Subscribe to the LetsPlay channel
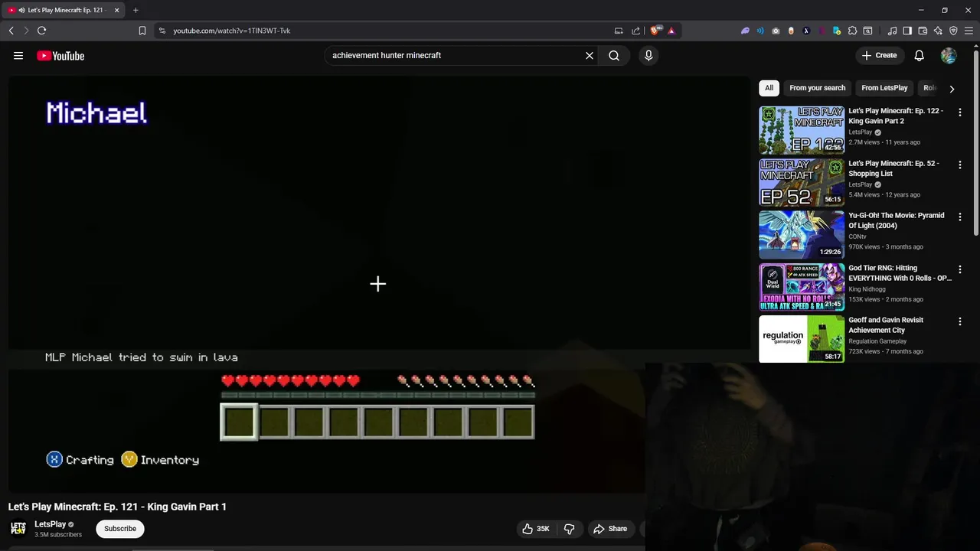Screen dimensions: 980x551 point(120,529)
